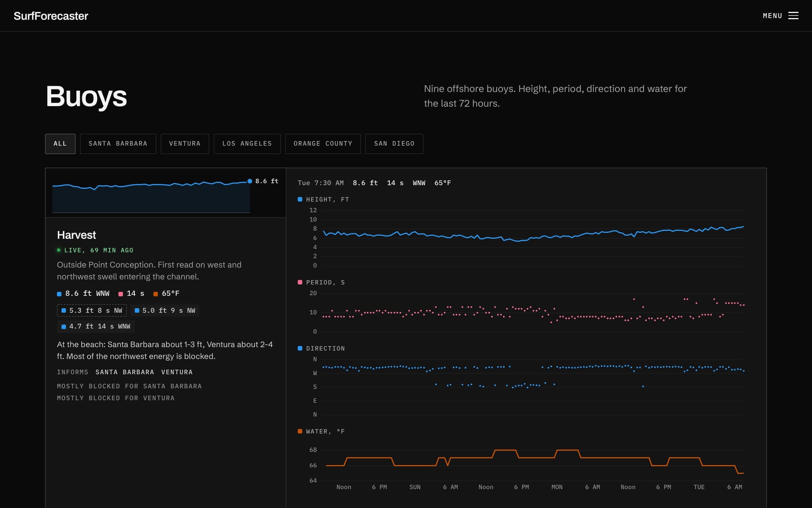This screenshot has height=508, width=812.
Task: Click the Santa Barbara informs tag
Action: pyautogui.click(x=125, y=372)
